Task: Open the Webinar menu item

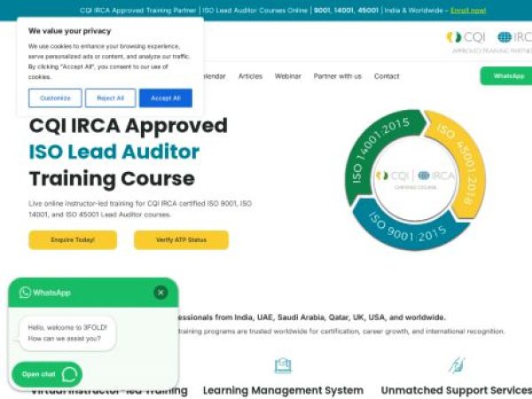Action: (x=287, y=76)
